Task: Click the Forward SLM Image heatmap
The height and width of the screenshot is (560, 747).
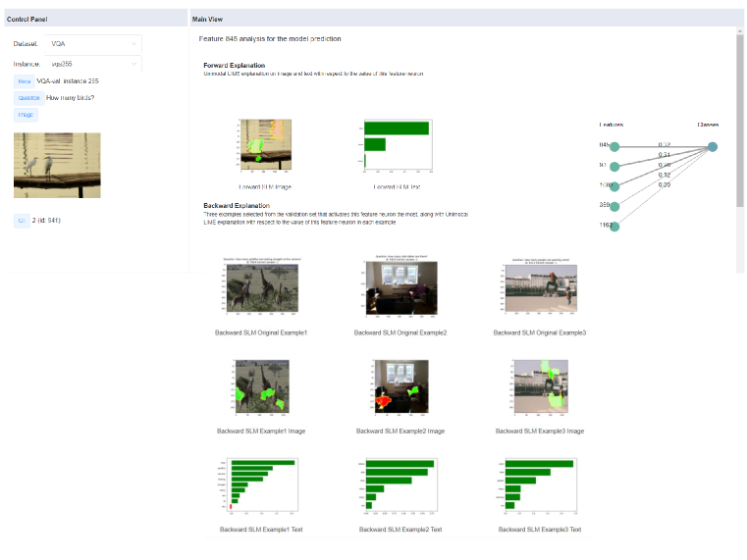Action: 264,144
